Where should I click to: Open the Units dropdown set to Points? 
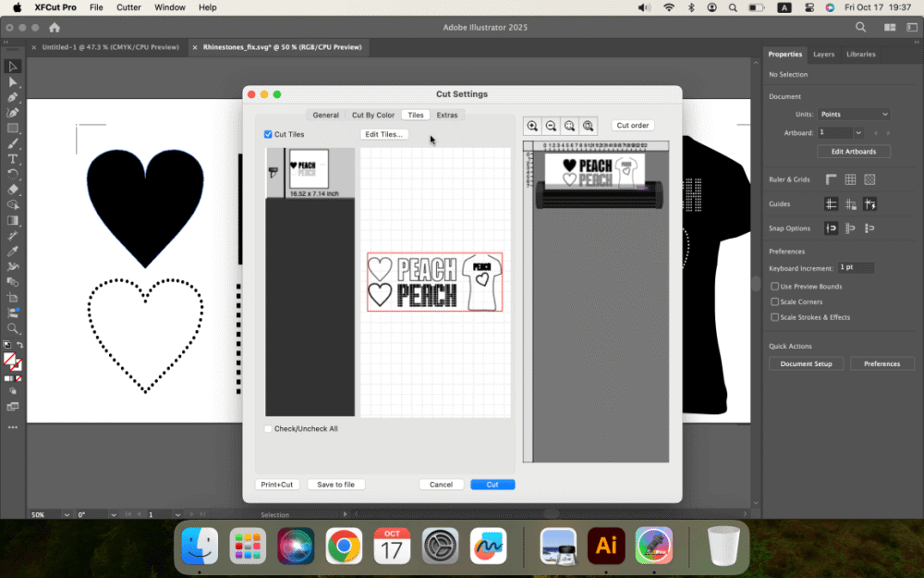point(854,114)
